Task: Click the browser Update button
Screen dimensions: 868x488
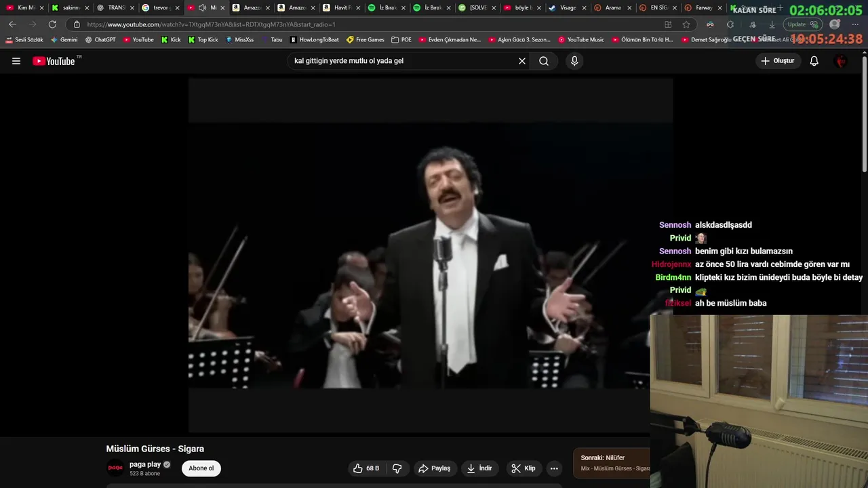Action: tap(803, 24)
